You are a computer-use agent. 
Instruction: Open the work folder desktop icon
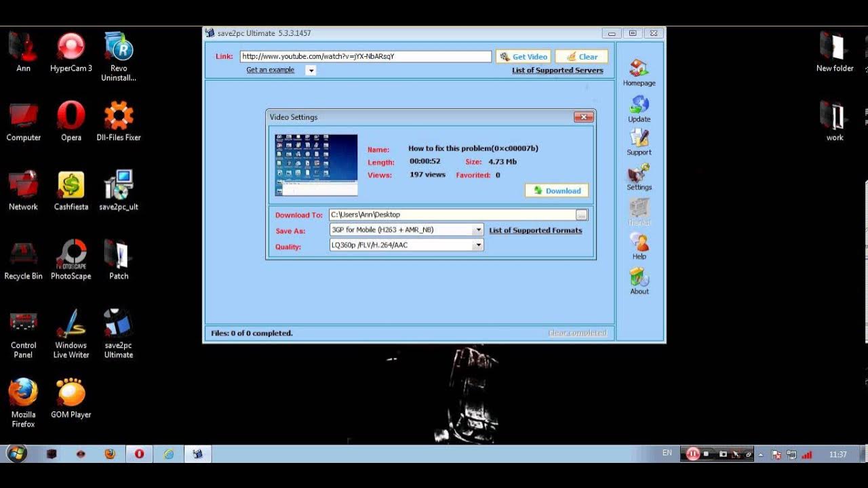click(835, 121)
